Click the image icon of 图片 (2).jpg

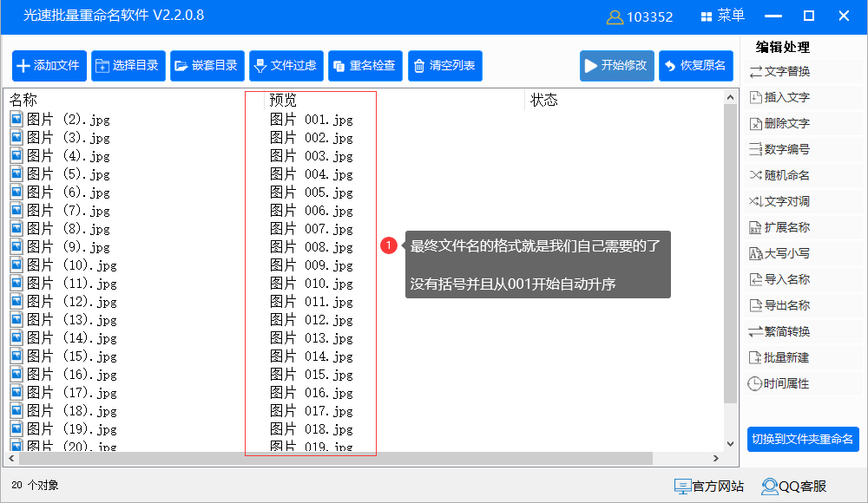[x=16, y=119]
